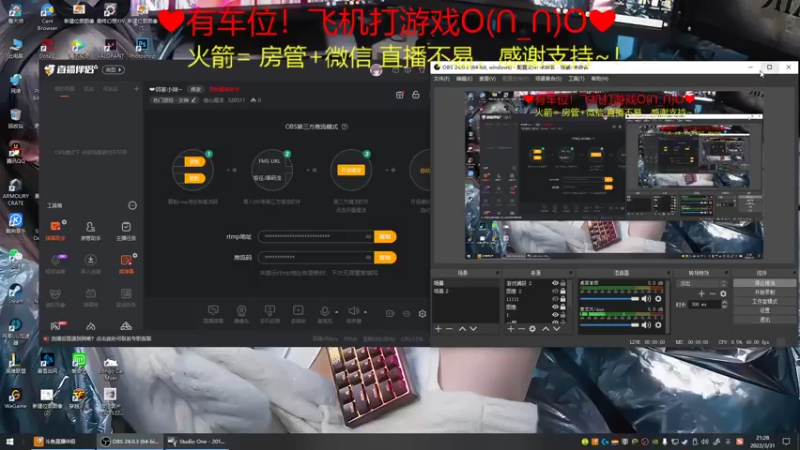Open OBS 查看(V) menu

487,79
